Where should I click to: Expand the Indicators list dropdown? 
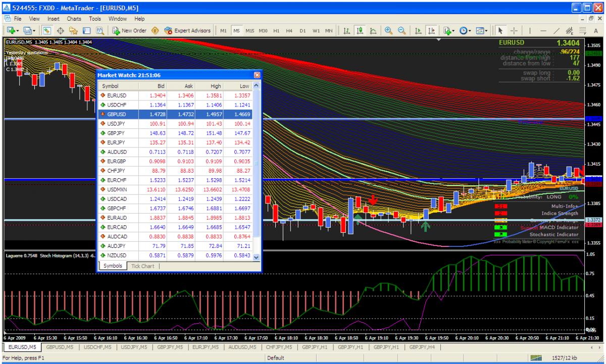pos(453,30)
